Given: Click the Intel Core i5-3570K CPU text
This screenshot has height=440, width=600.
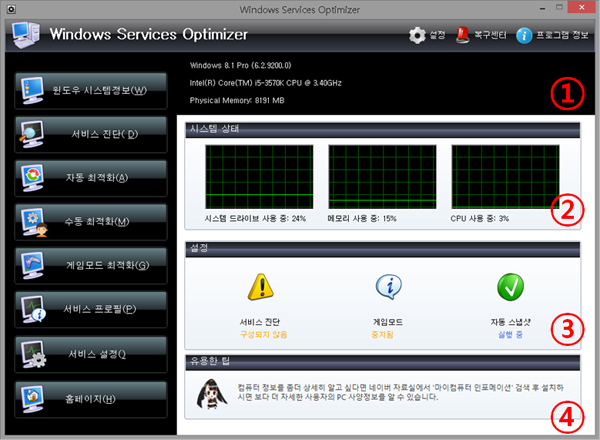Looking at the screenshot, I should 266,83.
